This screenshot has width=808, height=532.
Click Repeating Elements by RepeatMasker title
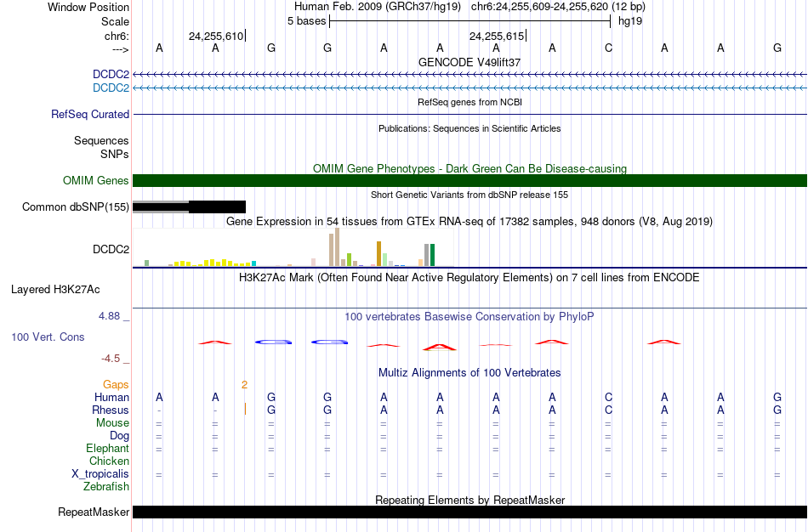470,500
